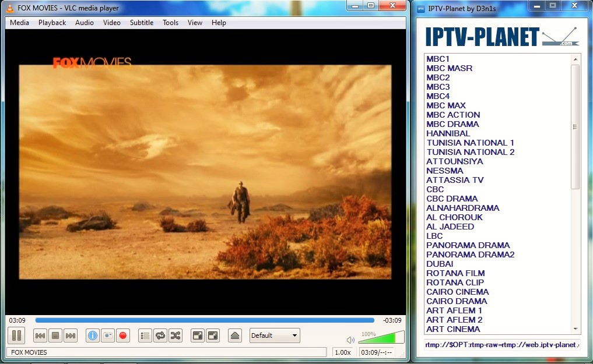
Task: Take a snapshot with the camera icon
Action: (108, 335)
